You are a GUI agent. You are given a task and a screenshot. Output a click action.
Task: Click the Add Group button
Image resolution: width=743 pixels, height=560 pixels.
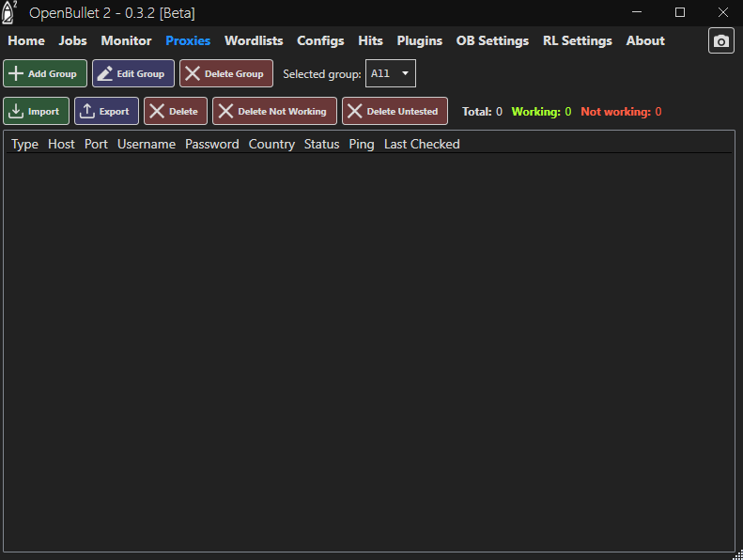45,73
